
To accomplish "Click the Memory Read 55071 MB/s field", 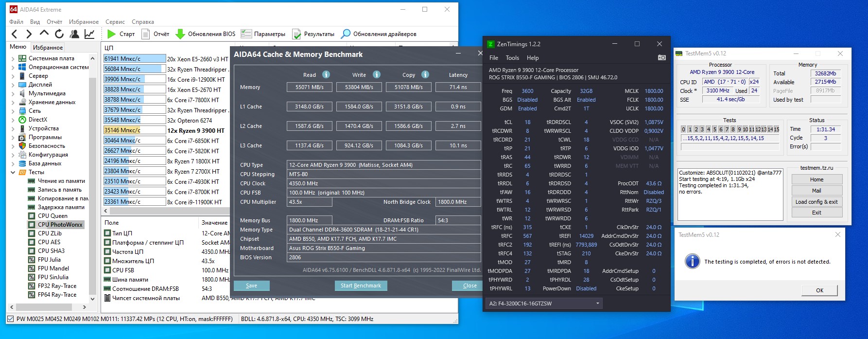I will tap(310, 87).
